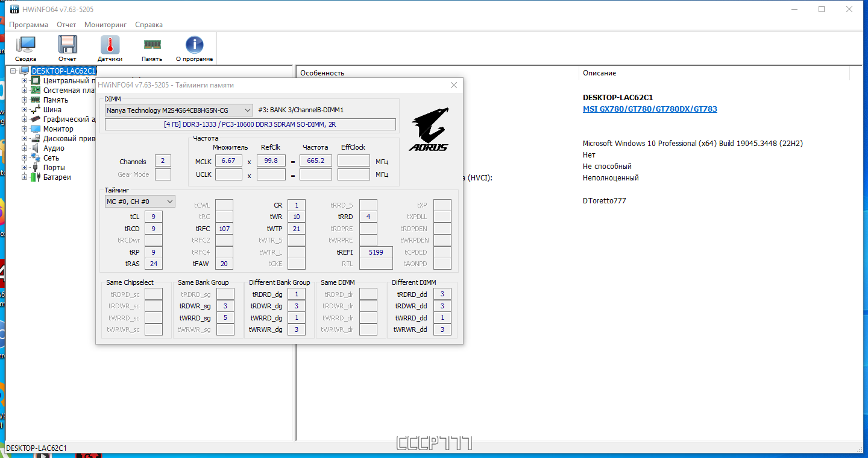Expand the Монитор tree node
This screenshot has height=458, width=868.
(x=25, y=129)
